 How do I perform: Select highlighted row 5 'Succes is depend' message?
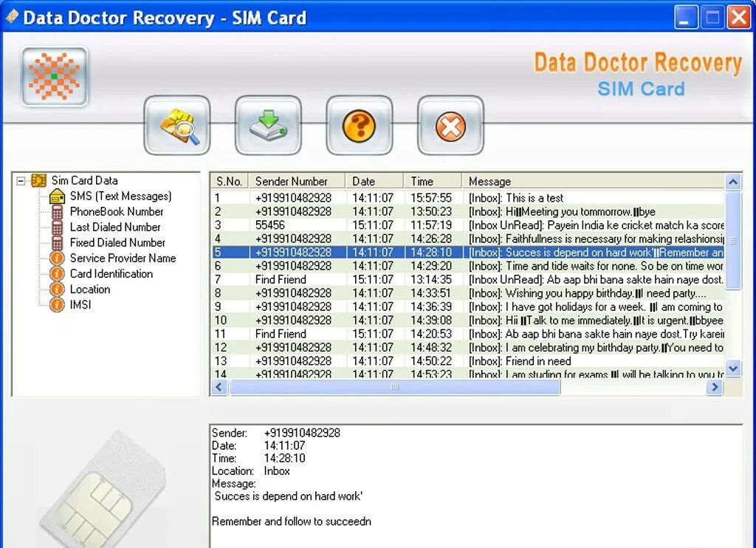(467, 252)
